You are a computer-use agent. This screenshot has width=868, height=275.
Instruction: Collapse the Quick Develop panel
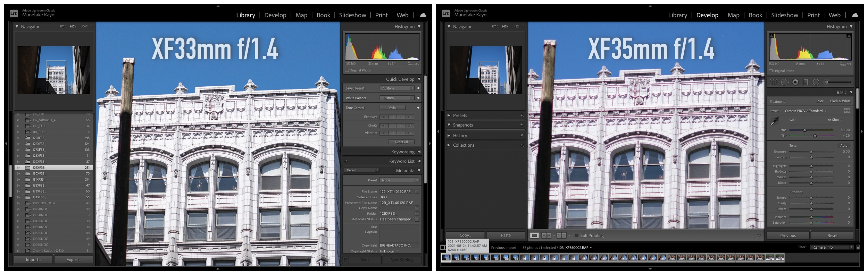click(419, 79)
